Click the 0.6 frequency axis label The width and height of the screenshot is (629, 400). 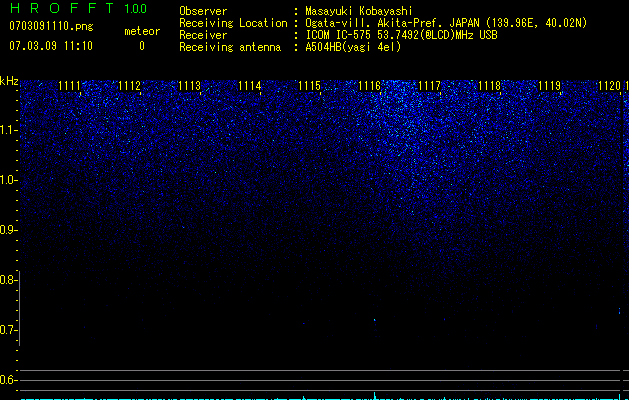pyautogui.click(x=8, y=380)
